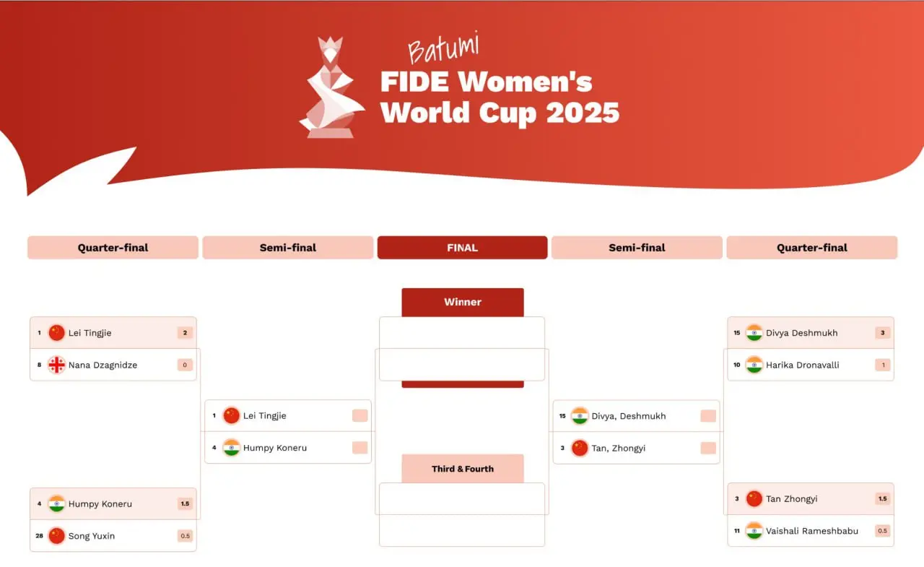This screenshot has height=567, width=924.
Task: Click Divya Deshmukh's quarter-final score 3
Action: [x=882, y=333]
